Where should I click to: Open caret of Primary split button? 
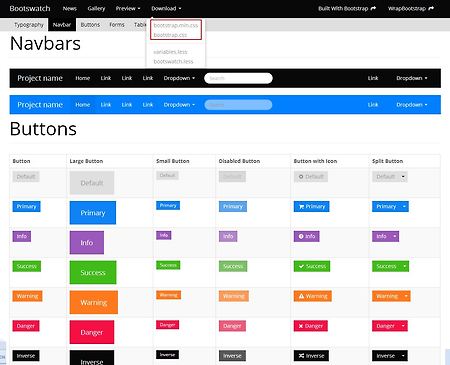404,206
